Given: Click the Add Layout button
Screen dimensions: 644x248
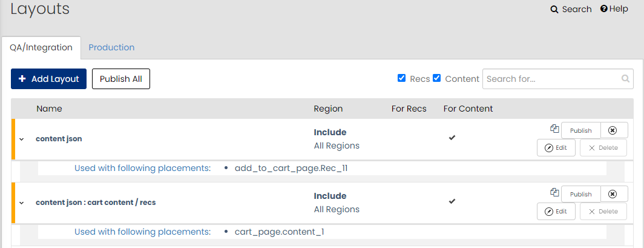Looking at the screenshot, I should 49,79.
